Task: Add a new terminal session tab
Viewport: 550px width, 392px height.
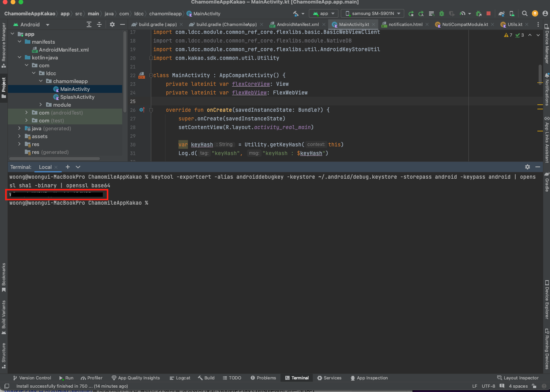Action: point(68,167)
